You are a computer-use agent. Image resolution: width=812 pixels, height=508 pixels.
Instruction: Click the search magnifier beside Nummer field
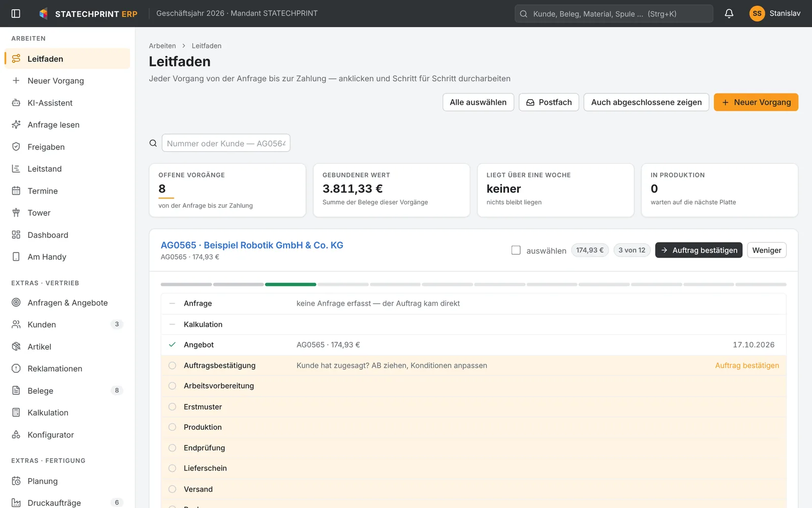[153, 143]
